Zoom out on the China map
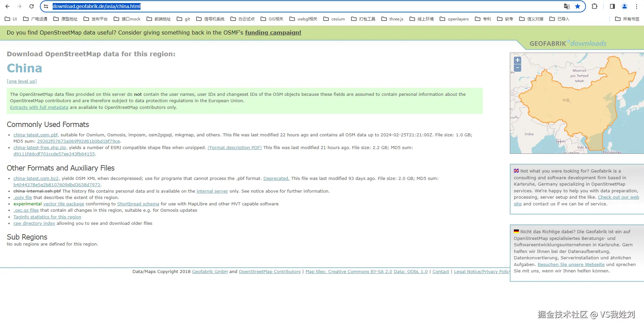The width and height of the screenshot is (644, 328). pyautogui.click(x=518, y=68)
